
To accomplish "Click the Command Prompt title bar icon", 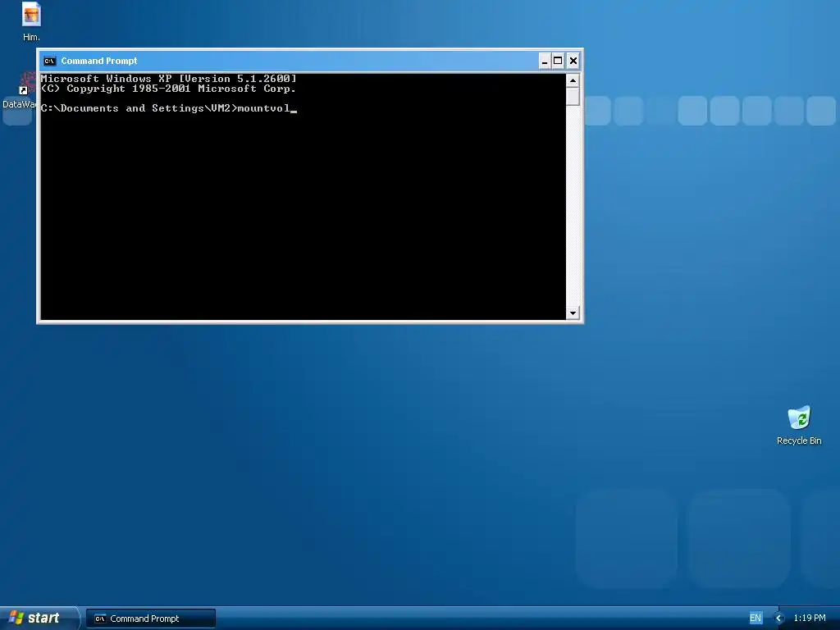I will [x=49, y=61].
